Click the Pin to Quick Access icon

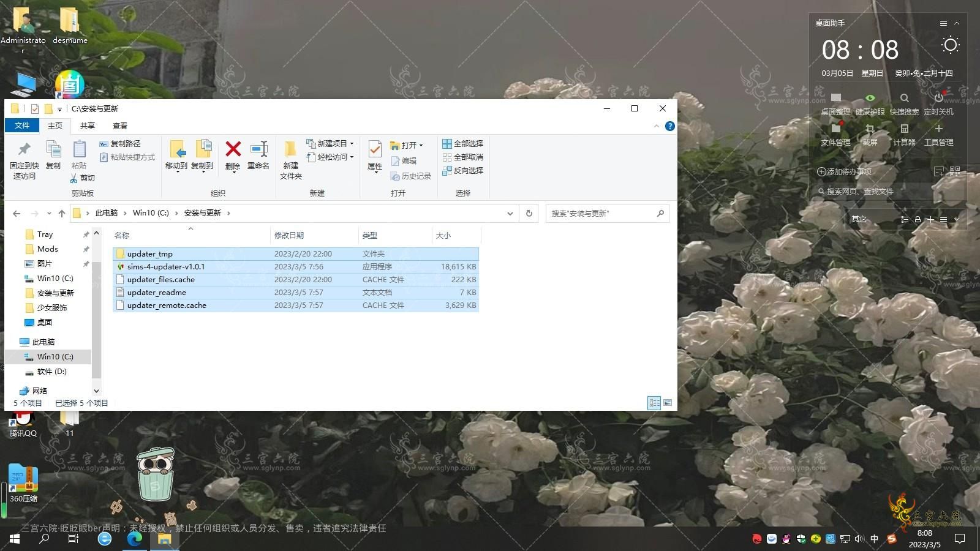point(24,149)
